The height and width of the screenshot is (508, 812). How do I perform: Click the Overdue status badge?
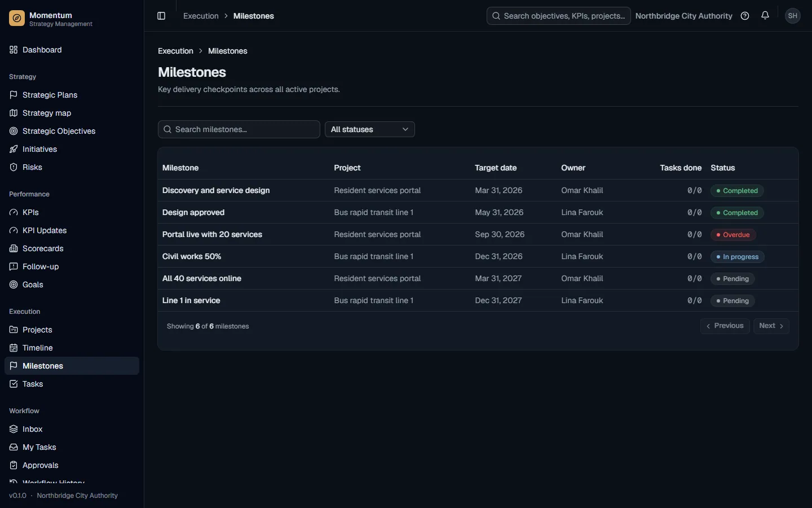pos(733,235)
